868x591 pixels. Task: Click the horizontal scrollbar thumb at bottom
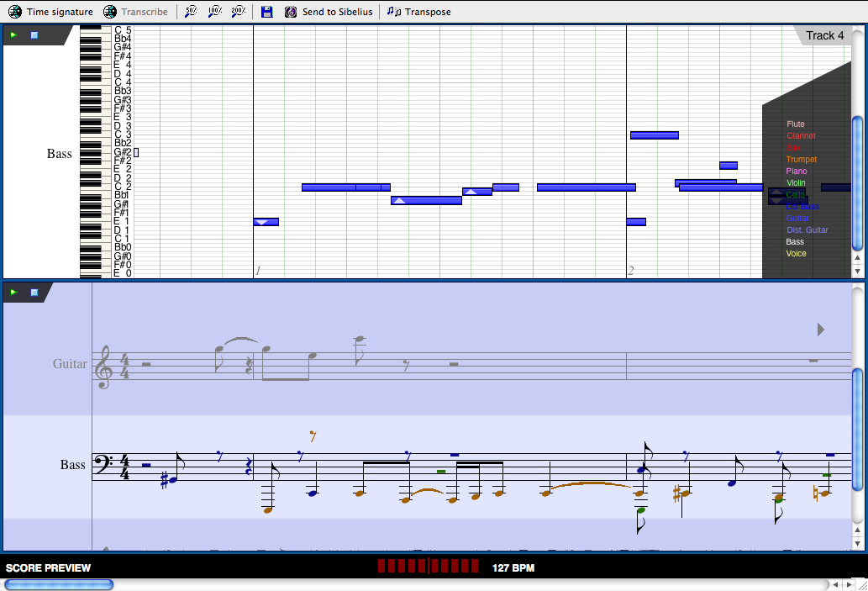(x=59, y=584)
